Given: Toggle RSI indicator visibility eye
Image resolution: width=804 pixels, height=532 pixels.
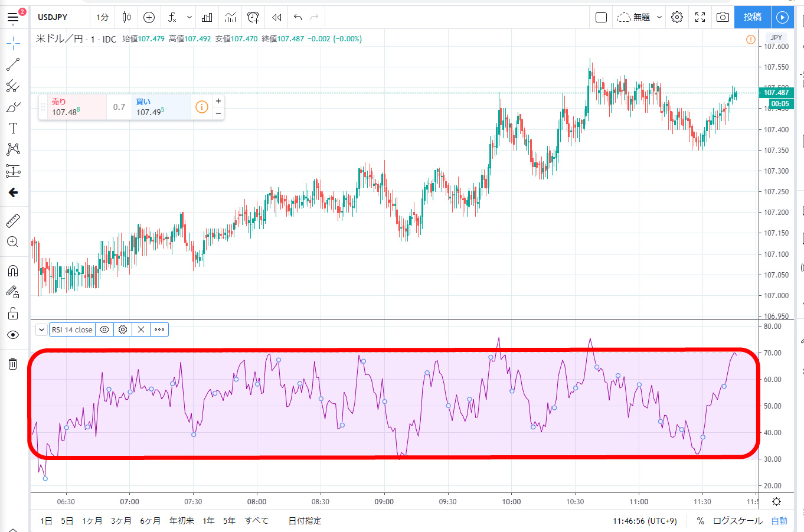Looking at the screenshot, I should point(104,329).
